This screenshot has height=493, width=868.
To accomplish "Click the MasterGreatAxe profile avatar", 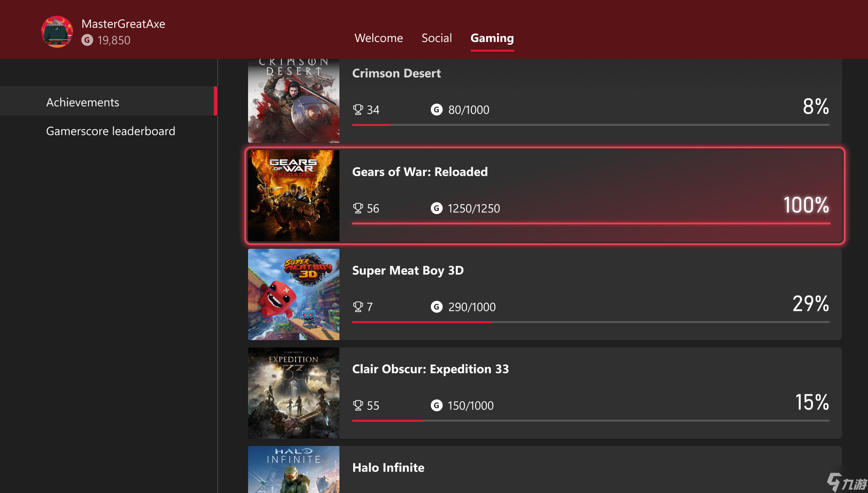I will tap(57, 32).
